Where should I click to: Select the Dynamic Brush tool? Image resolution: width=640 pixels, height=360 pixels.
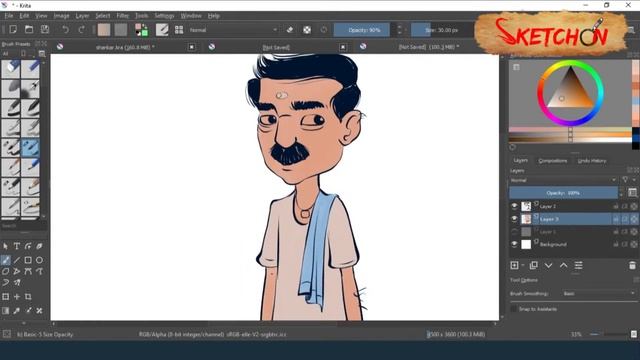click(5, 282)
